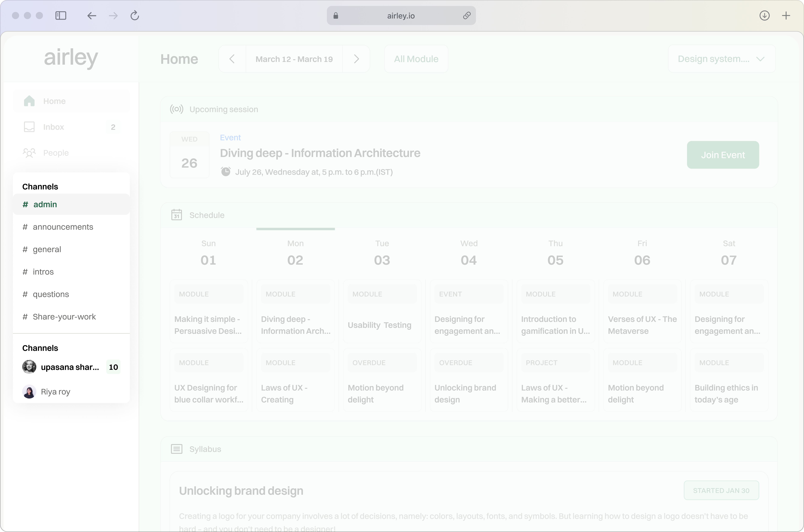Click the March 12 - March 19 date range

click(294, 59)
